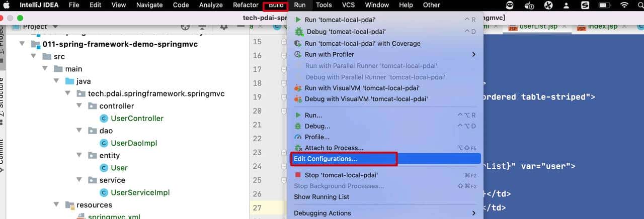Expand Debugging Actions submenu arrow

coord(473,213)
